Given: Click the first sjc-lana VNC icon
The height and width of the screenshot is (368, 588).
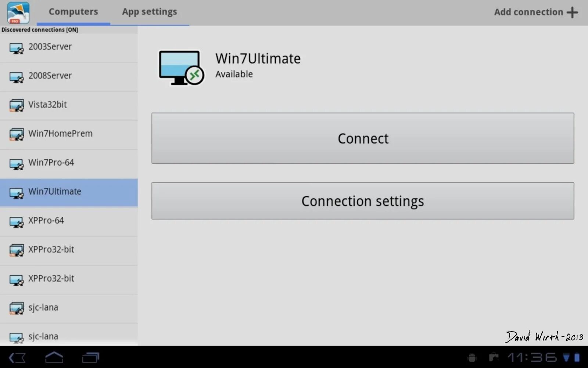Looking at the screenshot, I should [x=17, y=308].
